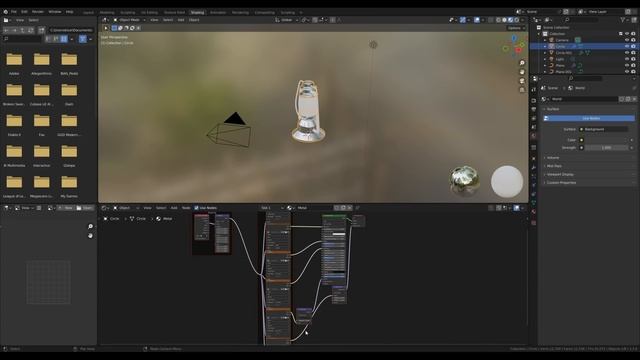
Task: Toggle viewport overlays display
Action: (x=477, y=20)
